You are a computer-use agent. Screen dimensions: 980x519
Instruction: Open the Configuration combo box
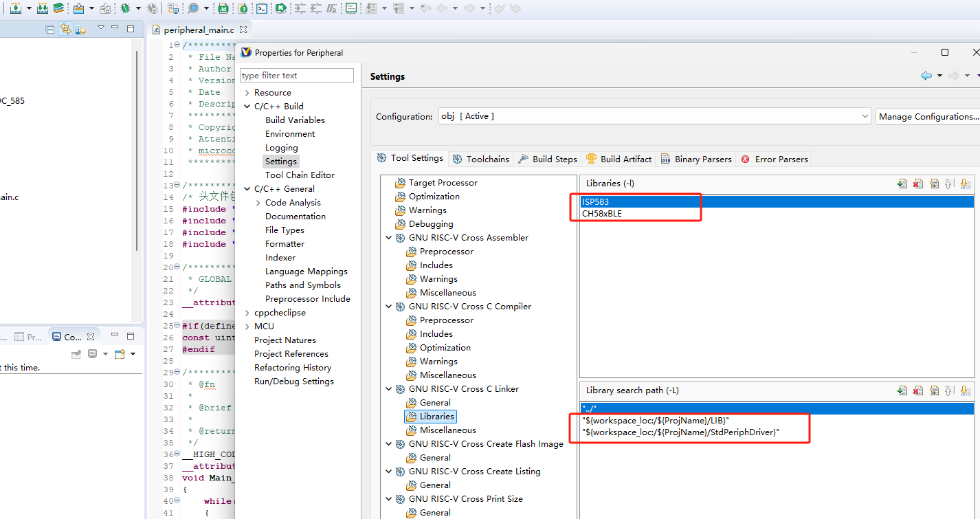655,116
